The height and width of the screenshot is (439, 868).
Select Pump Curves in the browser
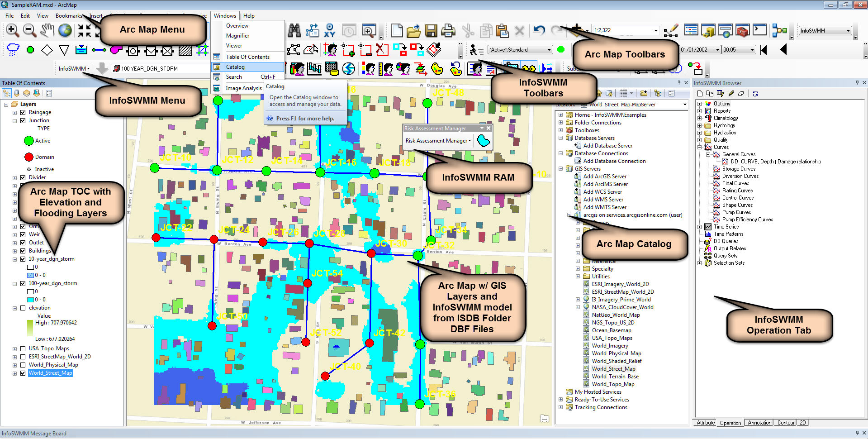tap(736, 212)
